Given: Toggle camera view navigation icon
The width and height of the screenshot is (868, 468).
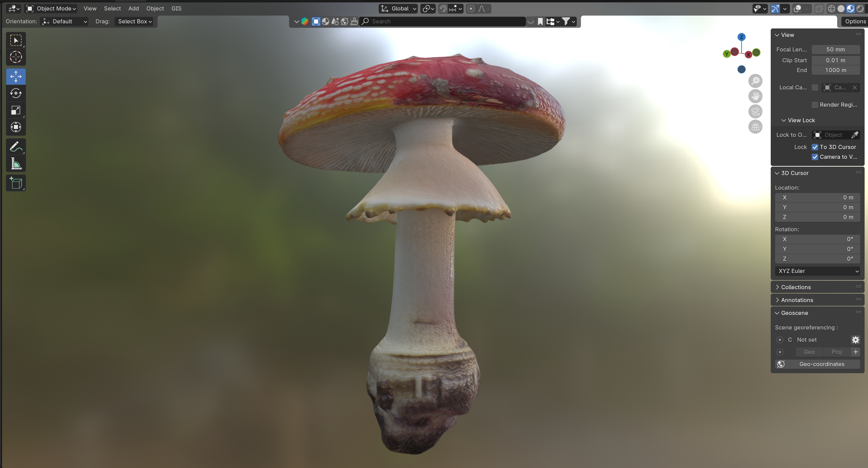Looking at the screenshot, I should [x=755, y=111].
